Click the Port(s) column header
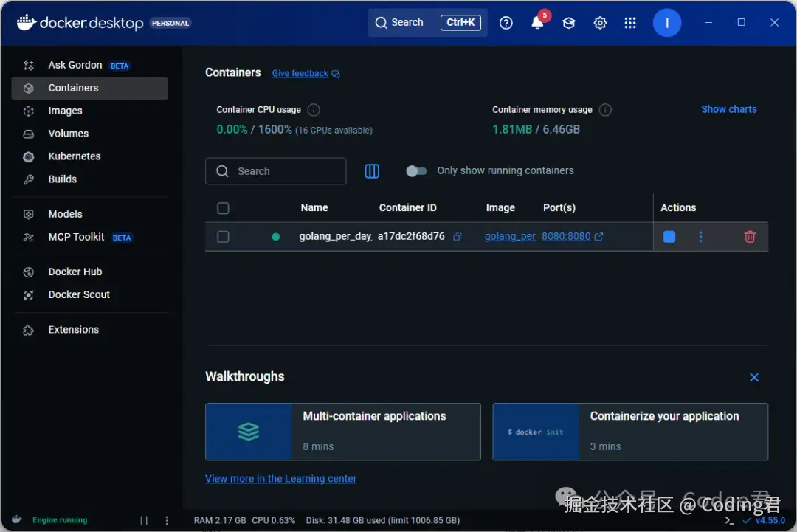Viewport: 797px width, 532px height. (559, 208)
